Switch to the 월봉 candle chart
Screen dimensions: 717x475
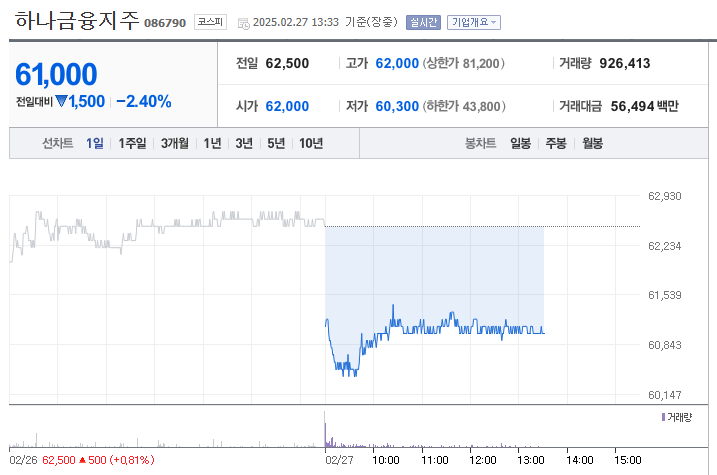click(x=592, y=144)
